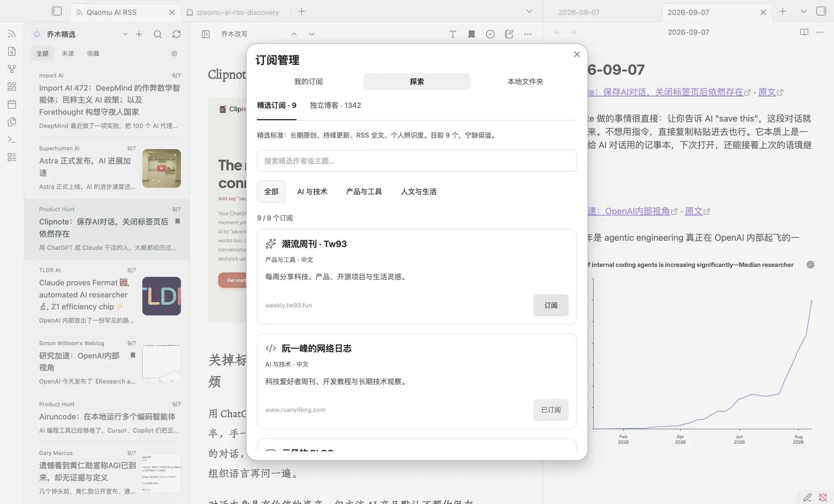Bookmark the current article in toolbar
The image size is (834, 504).
[x=472, y=34]
